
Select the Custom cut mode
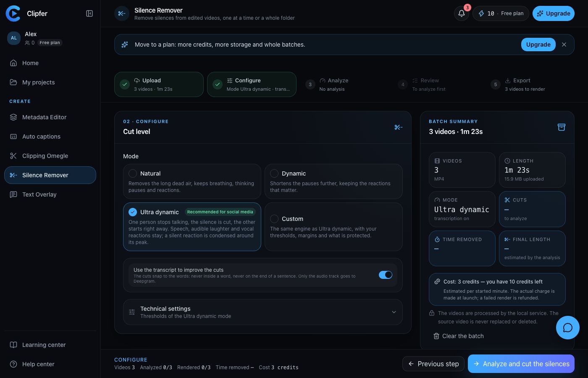(333, 227)
